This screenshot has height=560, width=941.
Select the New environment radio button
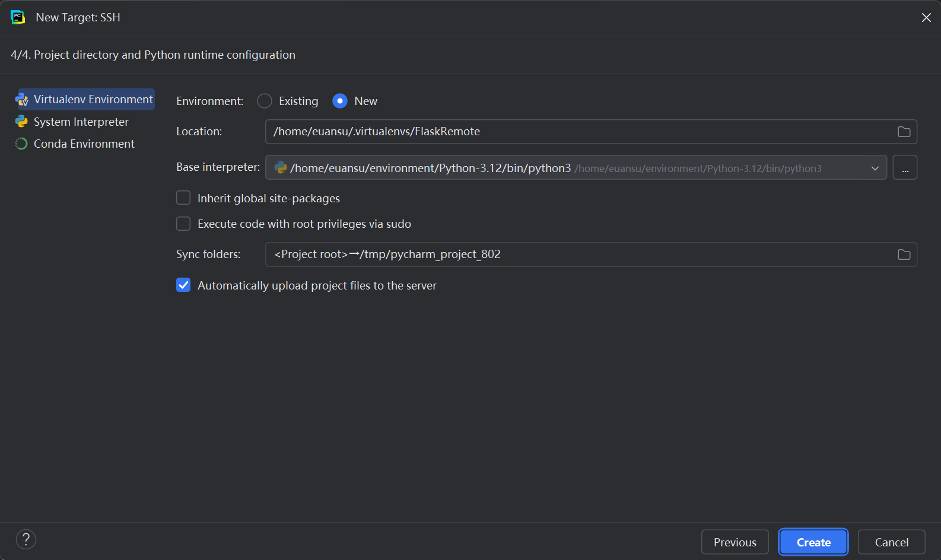tap(340, 101)
